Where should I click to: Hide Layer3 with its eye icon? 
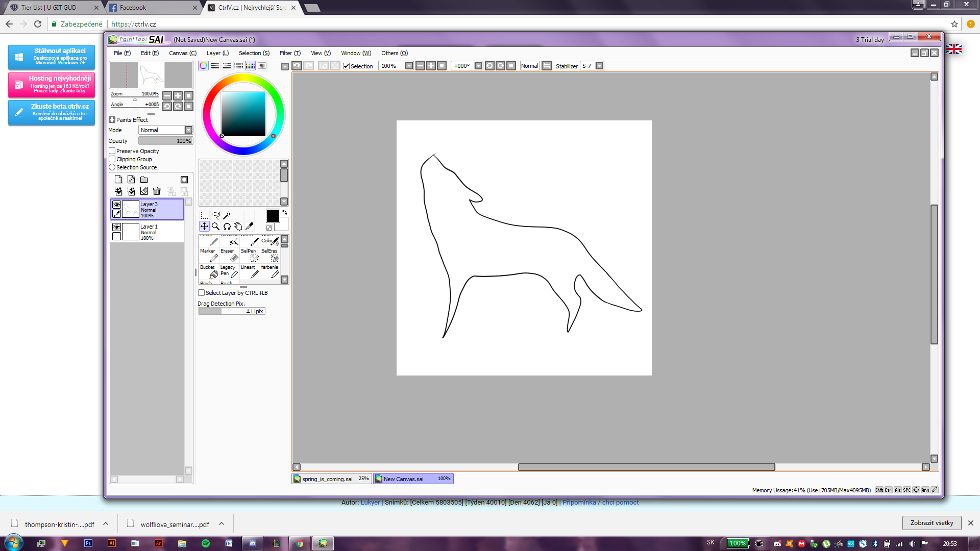116,205
